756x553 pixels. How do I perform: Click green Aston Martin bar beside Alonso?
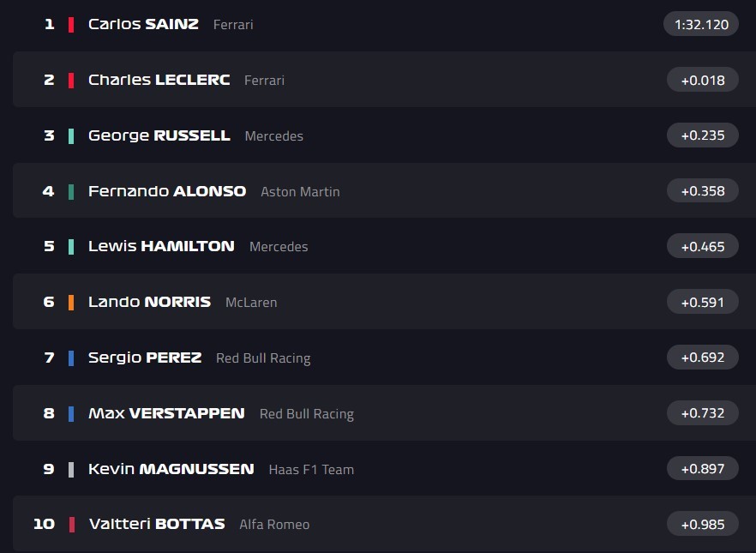(x=71, y=191)
